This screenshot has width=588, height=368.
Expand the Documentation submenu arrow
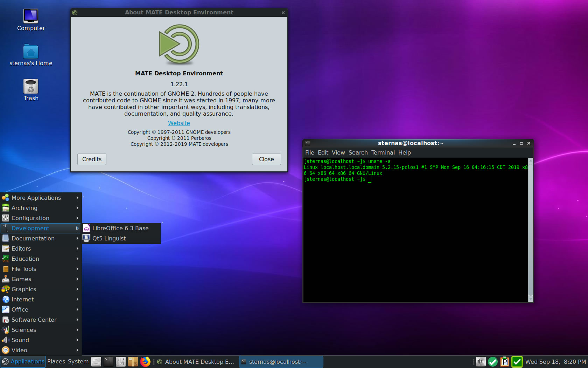77,238
